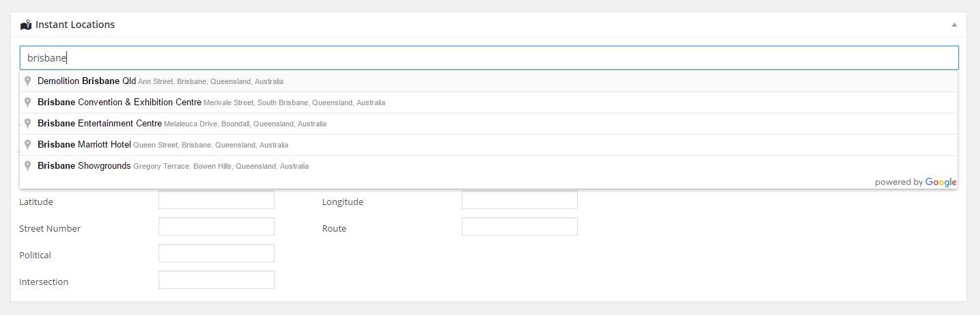Viewport: 980px width, 315px height.
Task: Click the Street Number input field
Action: coord(216,227)
